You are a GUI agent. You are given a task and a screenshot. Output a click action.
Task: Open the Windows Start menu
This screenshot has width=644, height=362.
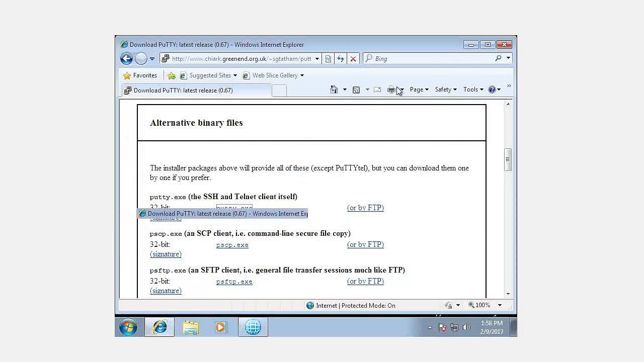tap(129, 327)
